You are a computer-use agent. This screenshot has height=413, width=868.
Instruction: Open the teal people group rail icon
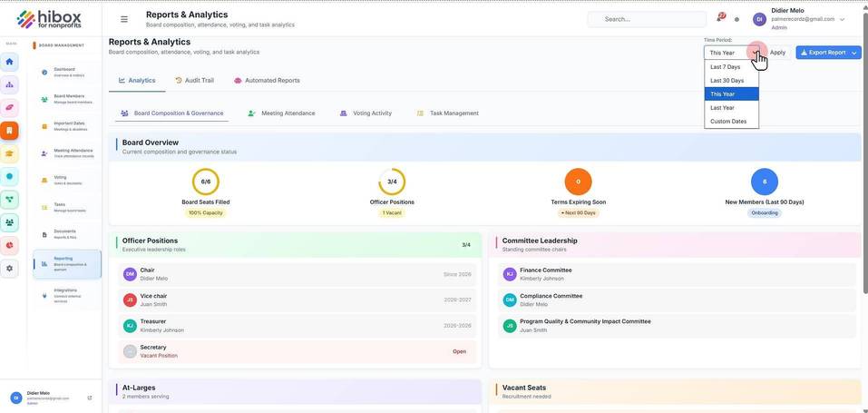coord(9,222)
